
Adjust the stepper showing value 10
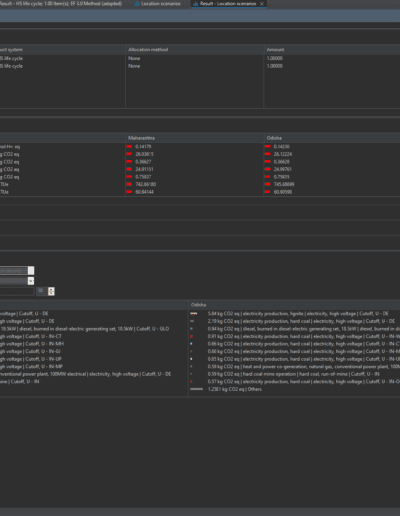51,291
